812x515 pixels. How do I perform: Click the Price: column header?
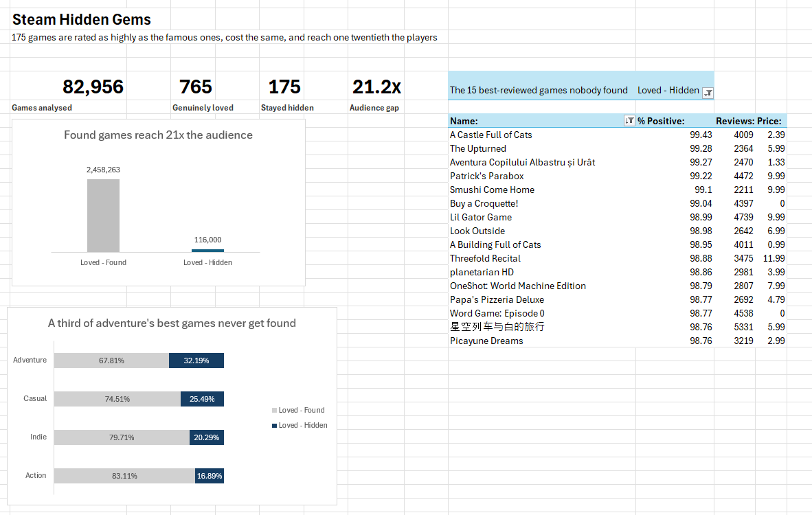point(769,121)
